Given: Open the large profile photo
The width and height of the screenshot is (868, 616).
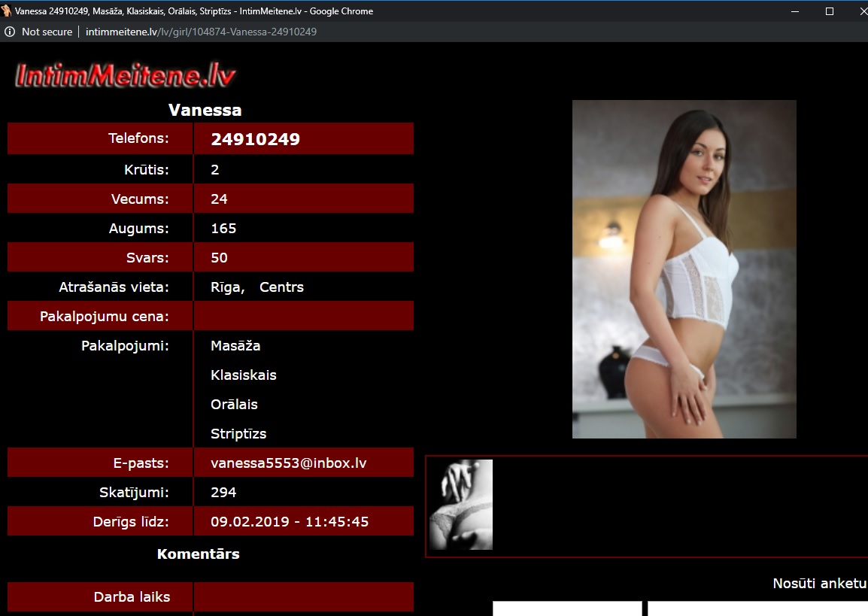Looking at the screenshot, I should pos(684,269).
